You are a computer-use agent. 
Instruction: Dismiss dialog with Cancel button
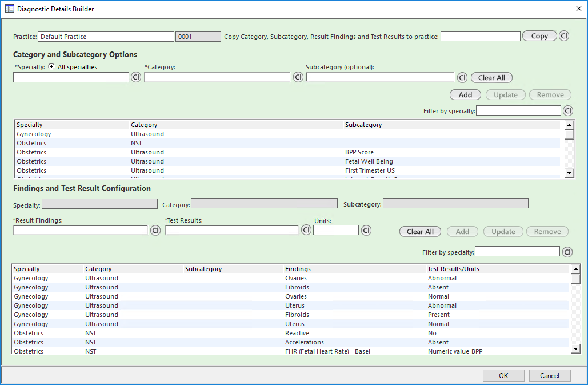pos(549,376)
